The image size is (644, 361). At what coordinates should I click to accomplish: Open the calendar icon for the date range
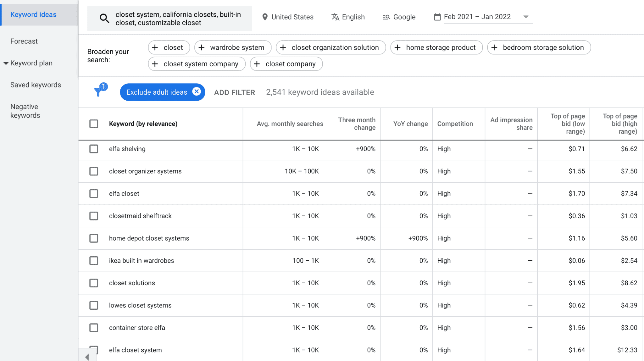[437, 17]
